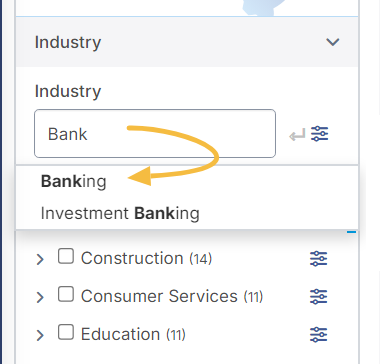Image resolution: width=380 pixels, height=364 pixels.
Task: Enable the Education checkbox
Action: pyautogui.click(x=66, y=333)
